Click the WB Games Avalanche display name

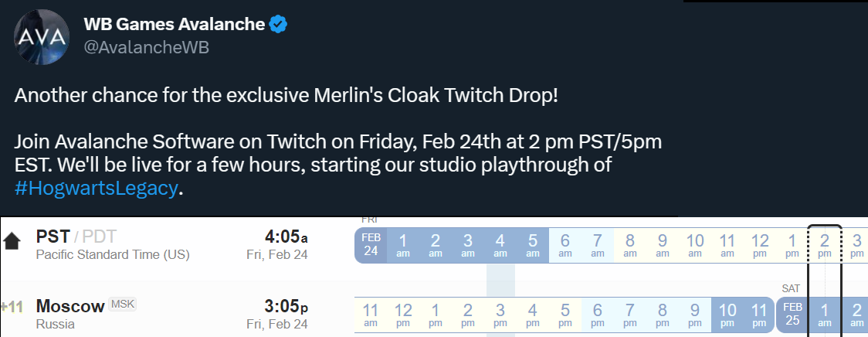(174, 25)
